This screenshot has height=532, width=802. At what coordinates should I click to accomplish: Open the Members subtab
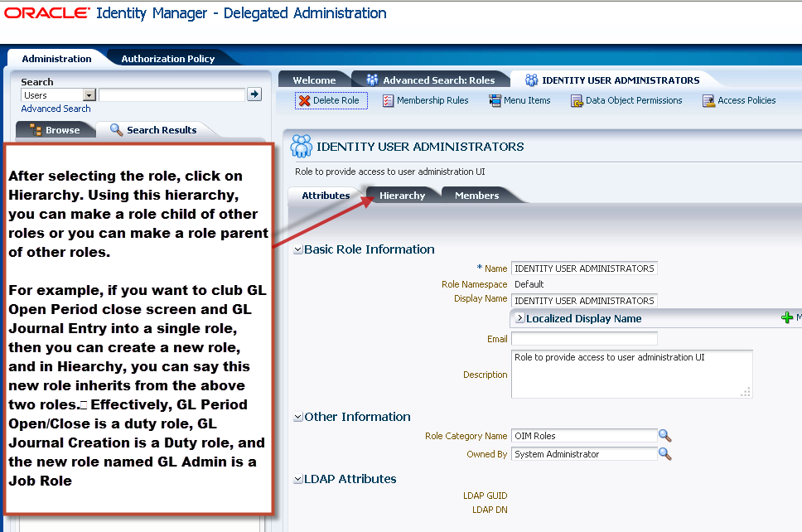tap(476, 196)
